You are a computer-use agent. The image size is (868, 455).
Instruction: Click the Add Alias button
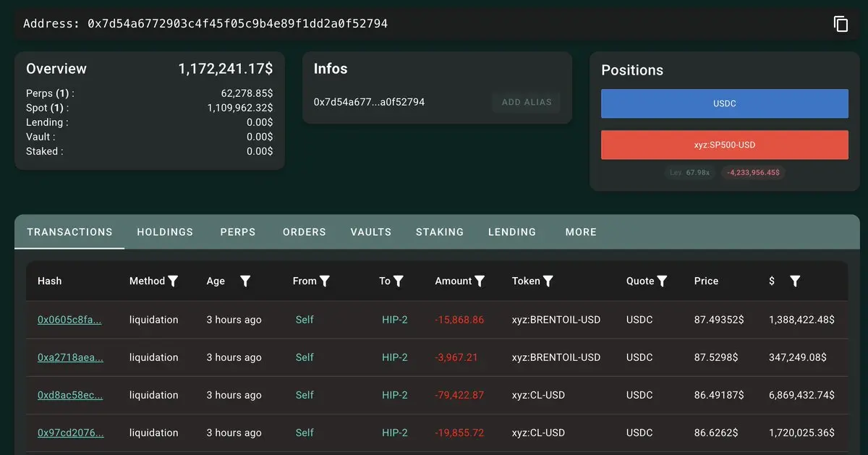527,102
